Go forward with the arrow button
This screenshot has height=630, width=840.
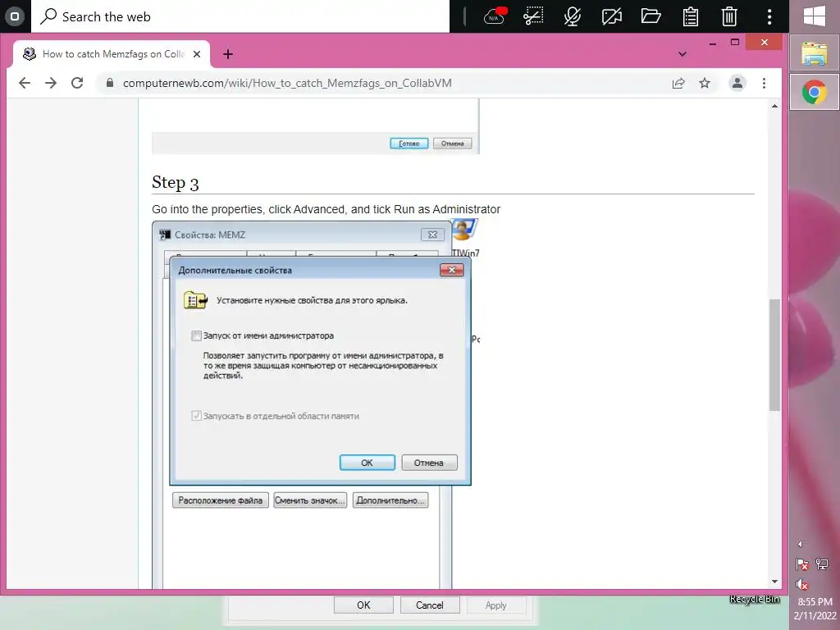coord(50,83)
